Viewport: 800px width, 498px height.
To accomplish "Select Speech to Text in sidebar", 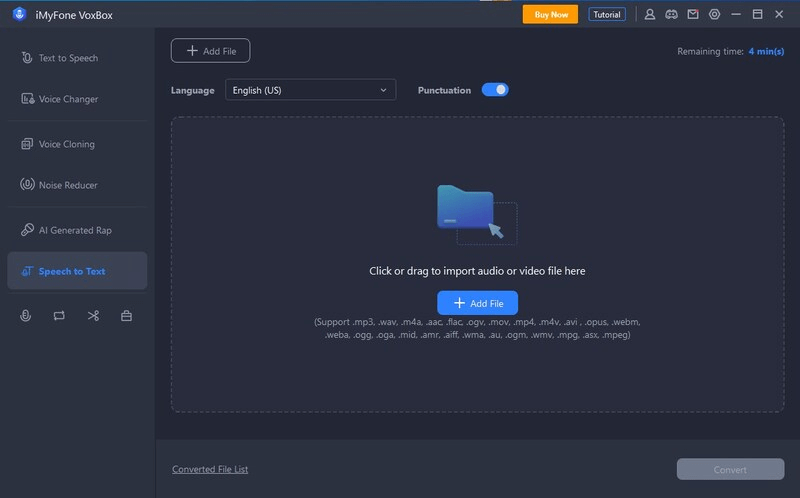I will (77, 271).
